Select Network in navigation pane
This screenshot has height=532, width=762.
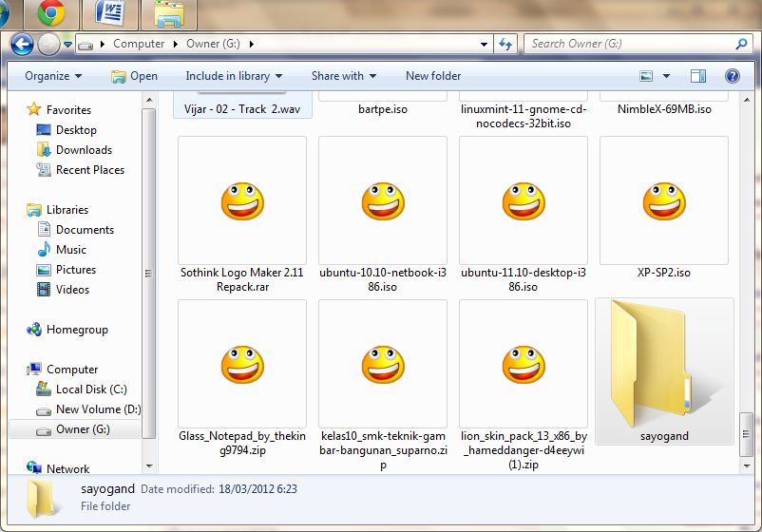click(58, 468)
